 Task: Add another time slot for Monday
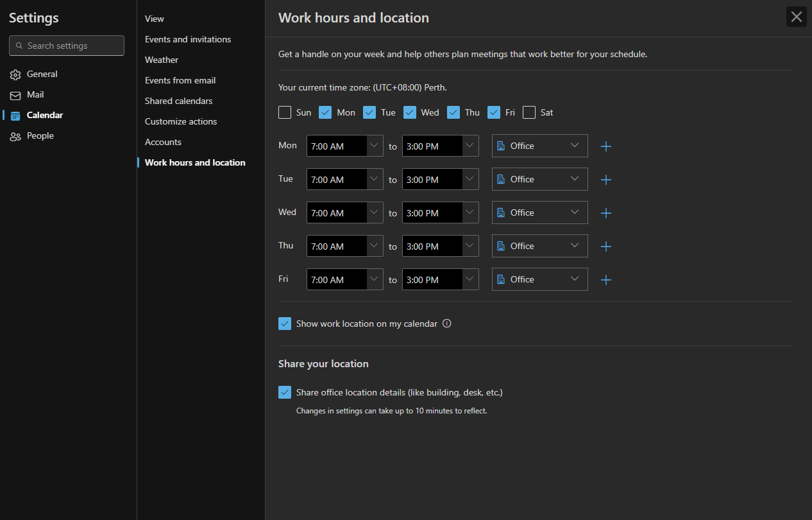click(606, 146)
